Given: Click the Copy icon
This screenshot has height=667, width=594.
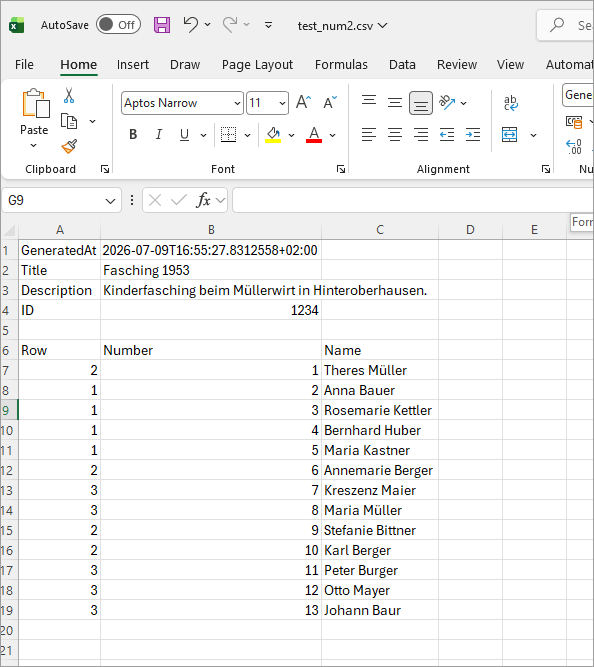Looking at the screenshot, I should 69,121.
